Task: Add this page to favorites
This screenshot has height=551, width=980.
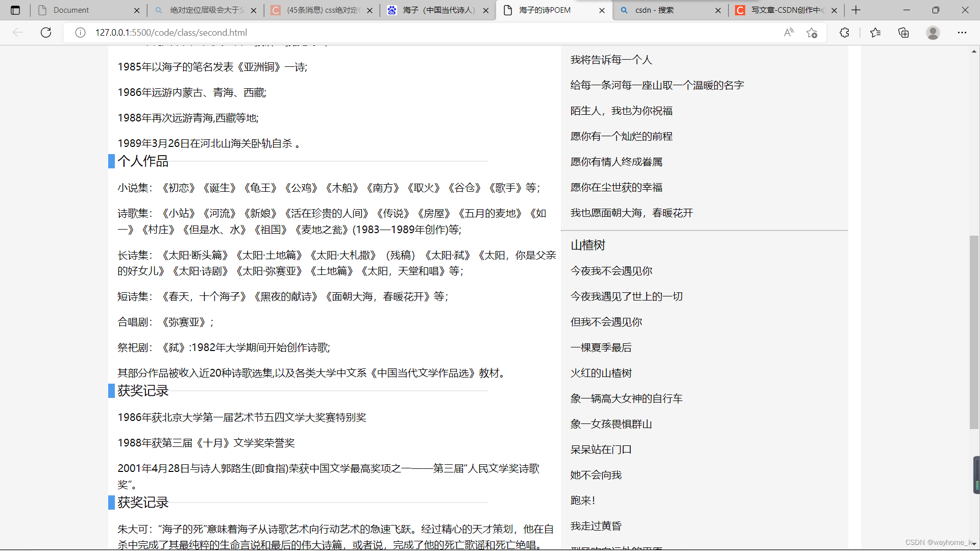Action: (812, 33)
